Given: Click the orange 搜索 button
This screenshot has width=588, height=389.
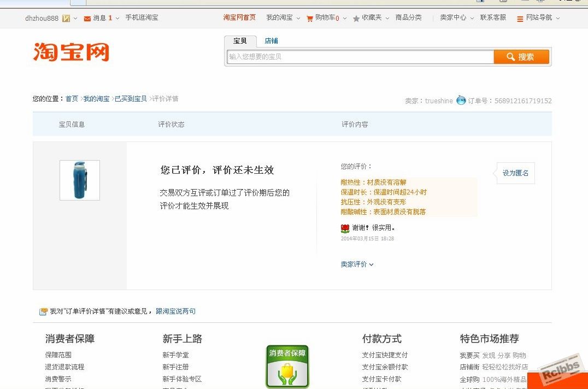Looking at the screenshot, I should point(521,57).
